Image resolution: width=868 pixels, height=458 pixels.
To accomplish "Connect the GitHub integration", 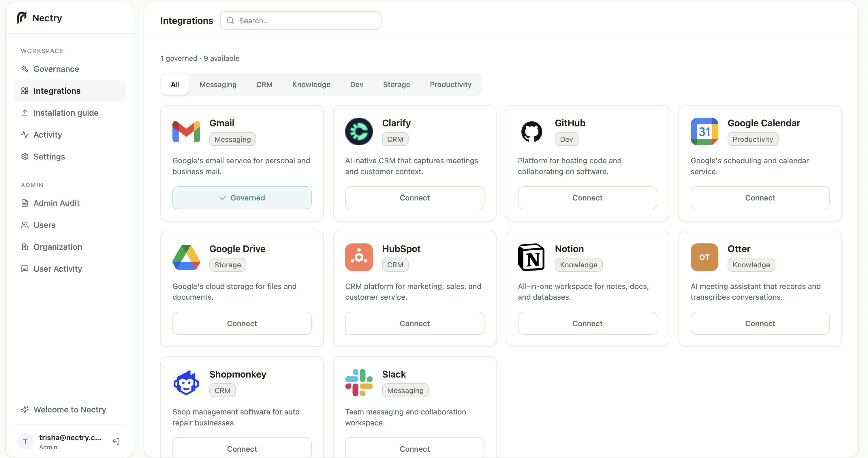I will tap(587, 198).
